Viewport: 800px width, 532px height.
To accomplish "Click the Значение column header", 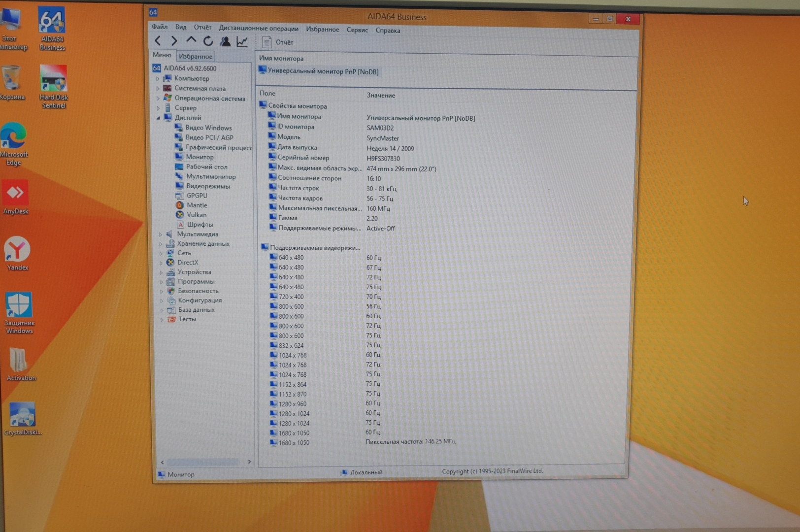I will (x=381, y=95).
